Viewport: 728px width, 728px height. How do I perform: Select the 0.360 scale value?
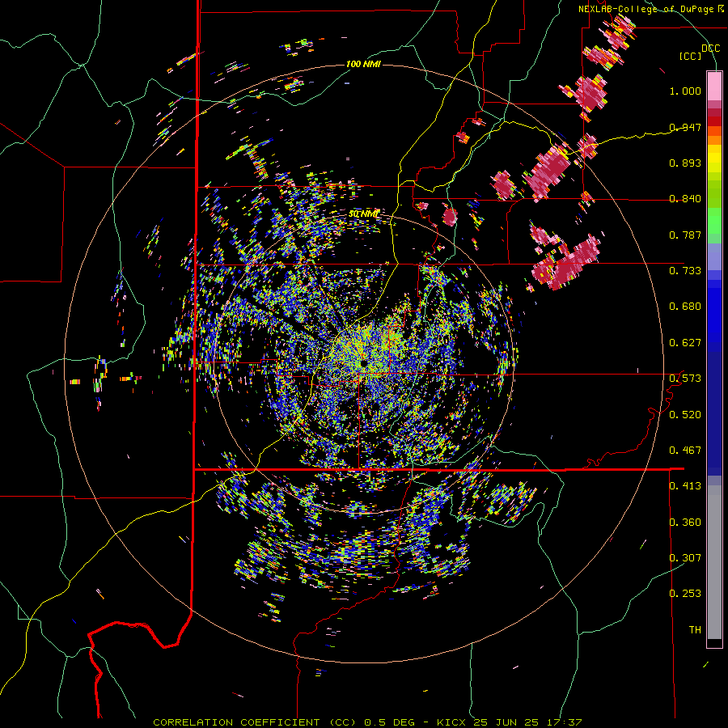pyautogui.click(x=685, y=523)
